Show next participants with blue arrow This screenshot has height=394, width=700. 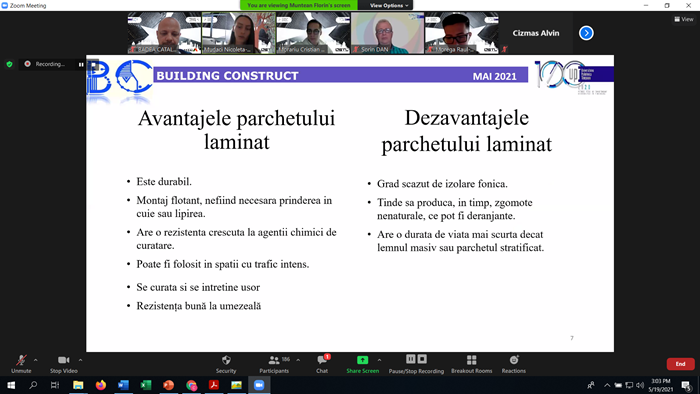pyautogui.click(x=586, y=33)
